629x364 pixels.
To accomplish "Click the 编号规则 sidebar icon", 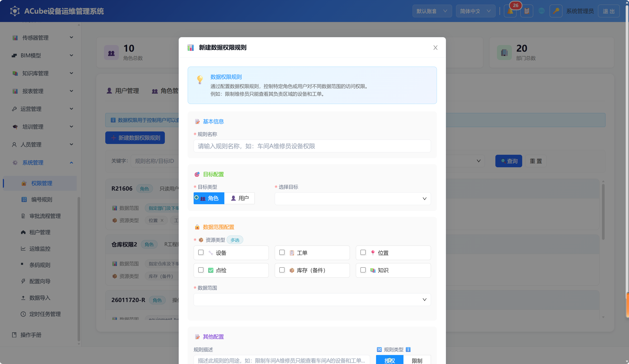I will click(24, 200).
